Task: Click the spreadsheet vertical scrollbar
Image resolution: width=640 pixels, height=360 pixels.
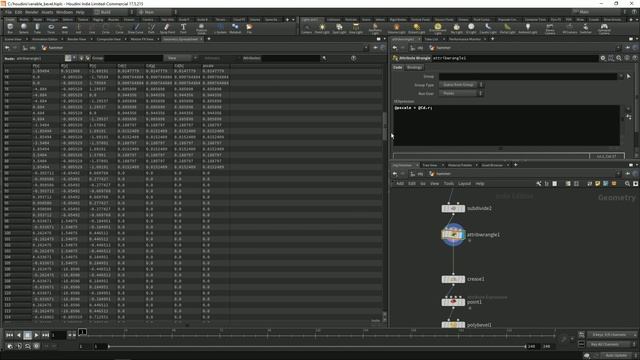Action: pyautogui.click(x=384, y=127)
